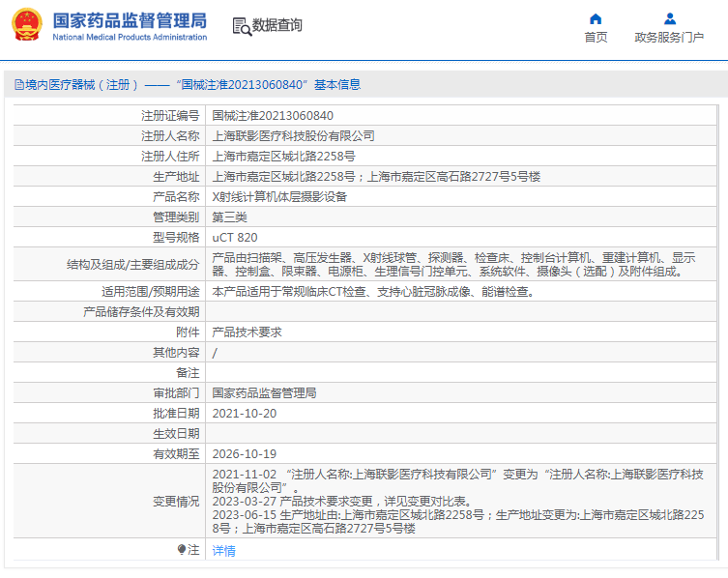Image resolution: width=728 pixels, height=578 pixels.
Task: Click the 产品名称 label
Action: click(176, 197)
